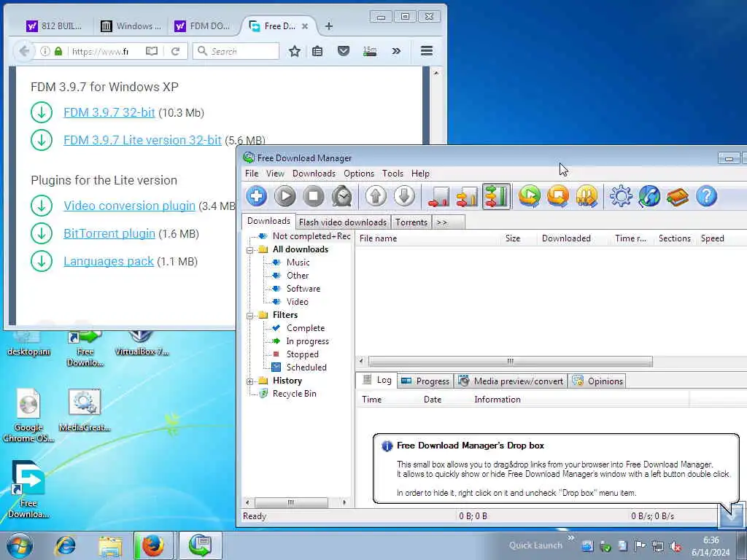
Task: Click the download list horizontal scrollbar thumb
Action: coord(510,362)
